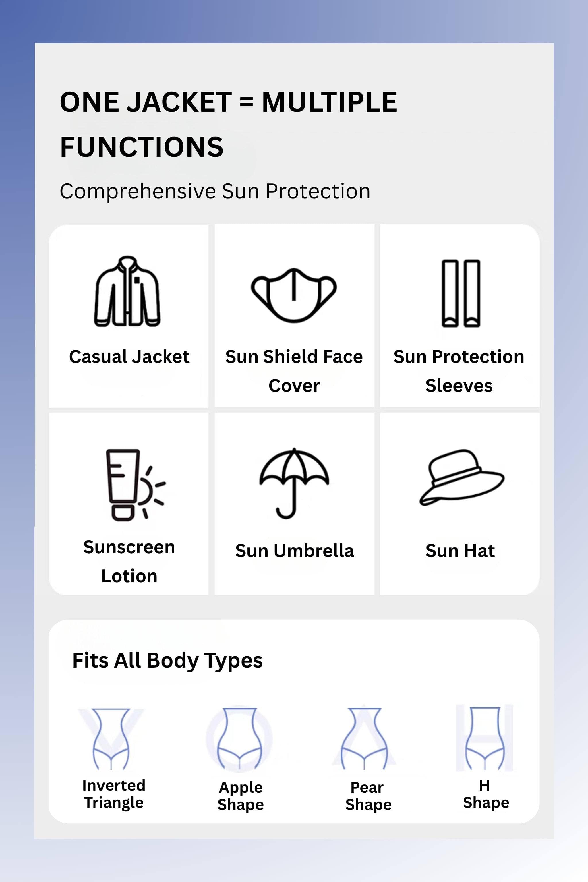Click the casual jacket icon
Image resolution: width=588 pixels, height=882 pixels.
[x=127, y=291]
